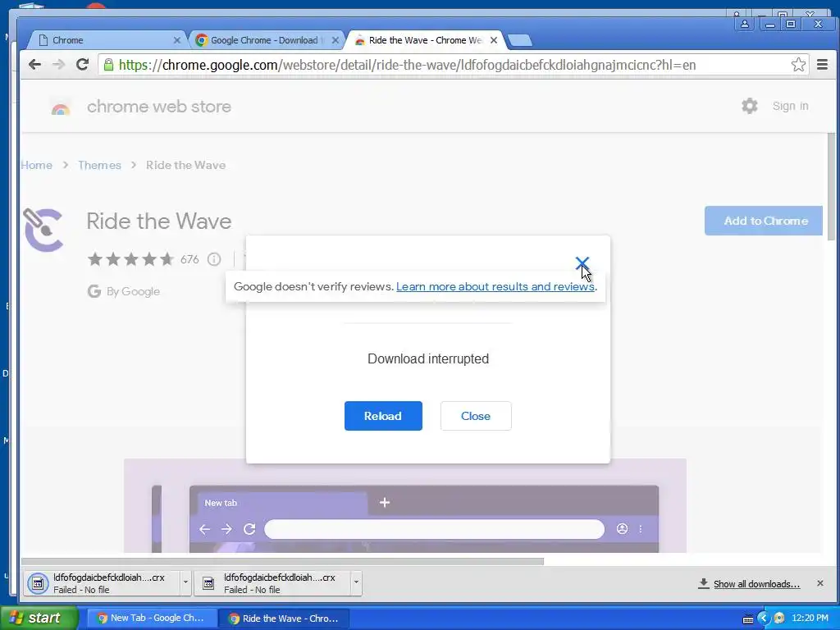Screen dimensions: 840x630
Task: Open New Tab window from taskbar
Action: (x=151, y=619)
